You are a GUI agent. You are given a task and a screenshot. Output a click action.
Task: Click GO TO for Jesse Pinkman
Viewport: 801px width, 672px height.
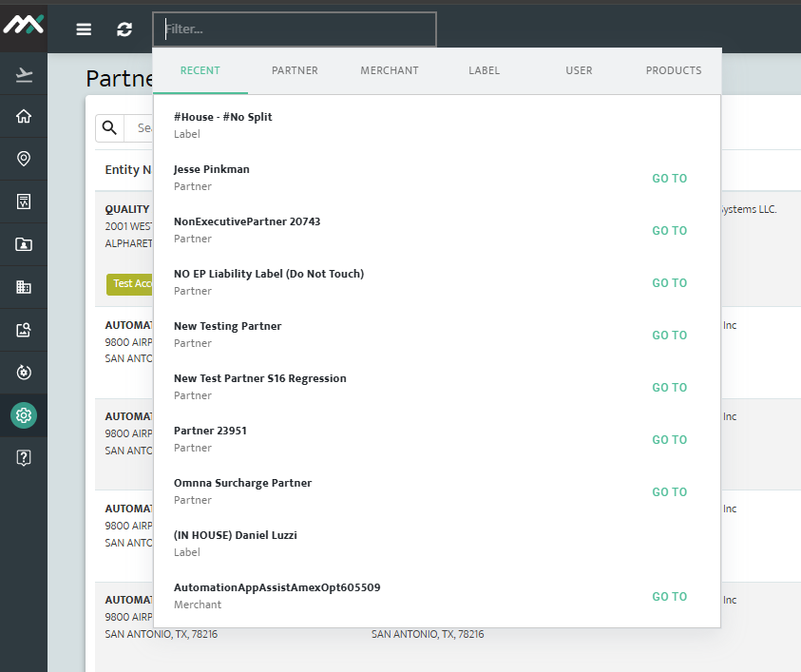click(669, 179)
